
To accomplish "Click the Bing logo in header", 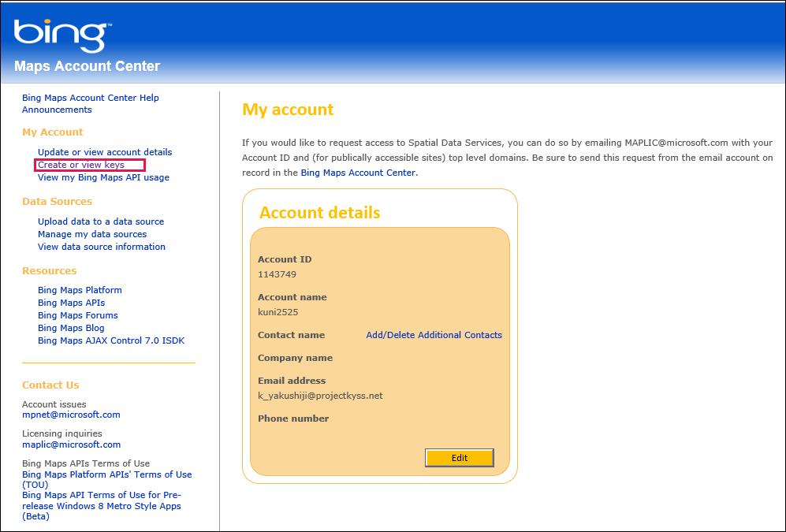I will (62, 36).
